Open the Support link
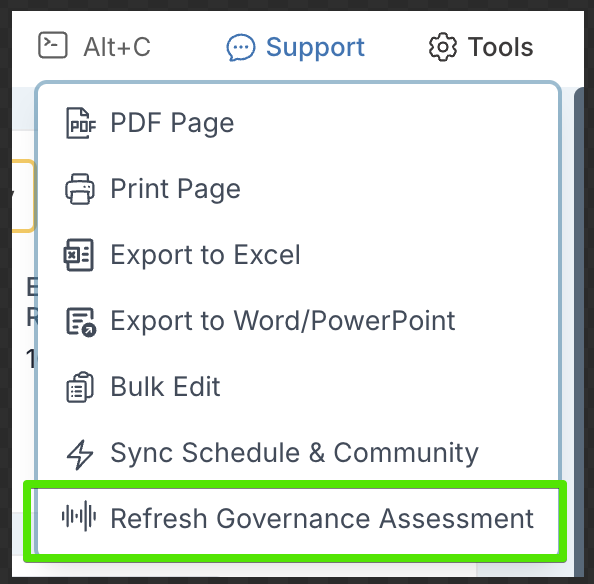 315,48
